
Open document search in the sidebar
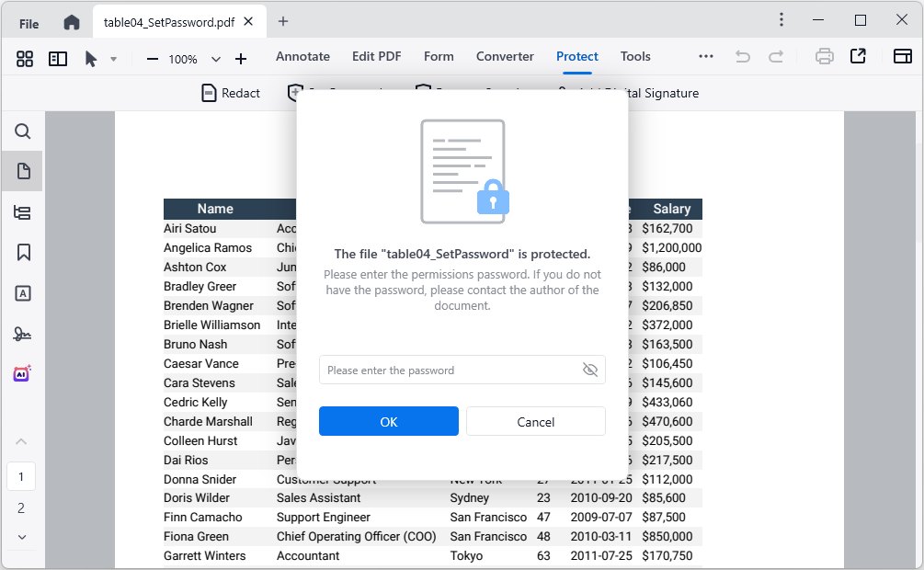22,131
